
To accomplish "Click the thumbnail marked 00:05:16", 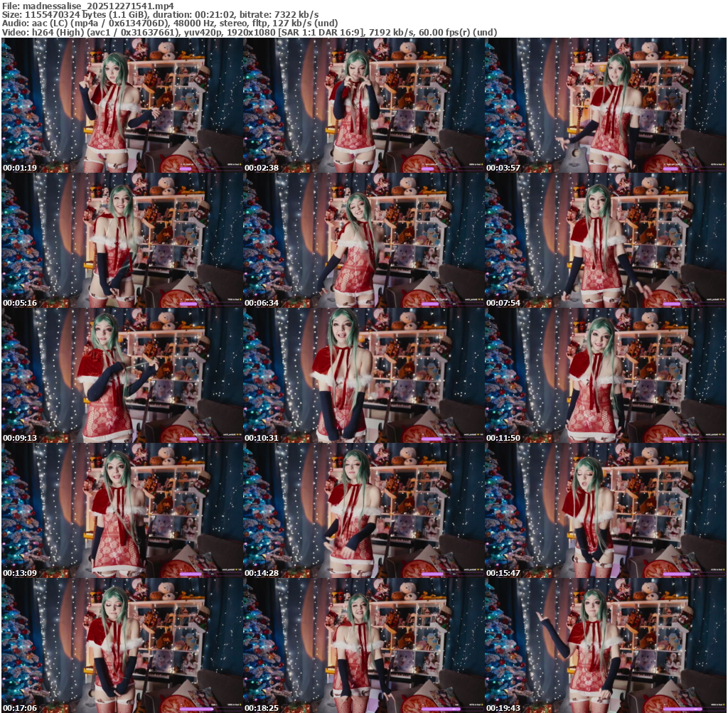I will (x=122, y=240).
